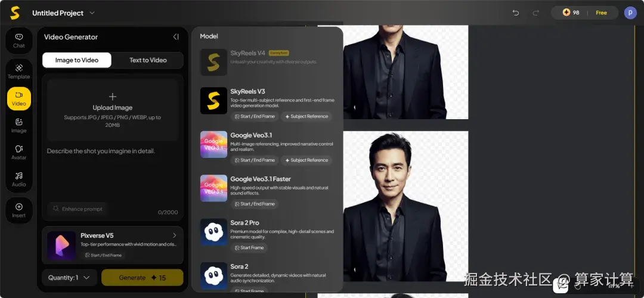Click Start / End Frame tag under Pixverse V5
This screenshot has width=644, height=298.
(103, 255)
